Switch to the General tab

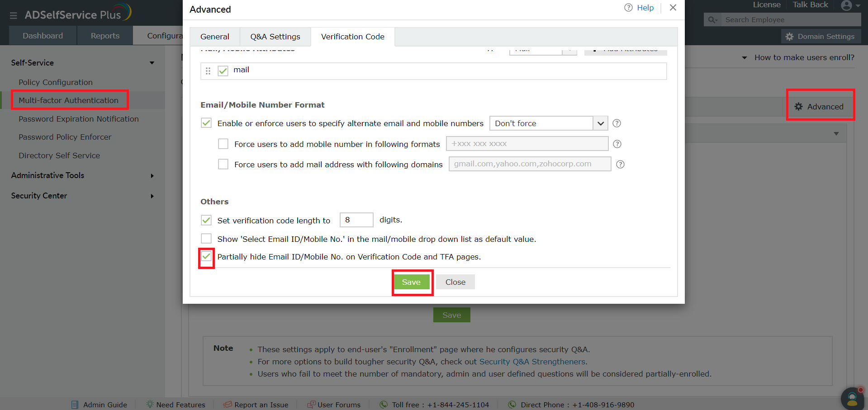215,37
